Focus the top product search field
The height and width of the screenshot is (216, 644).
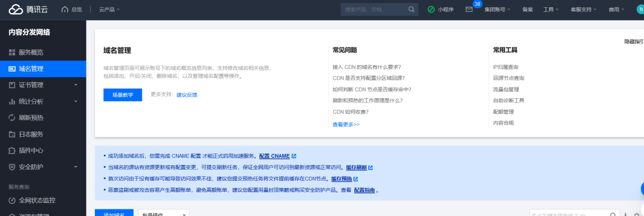[x=374, y=10]
